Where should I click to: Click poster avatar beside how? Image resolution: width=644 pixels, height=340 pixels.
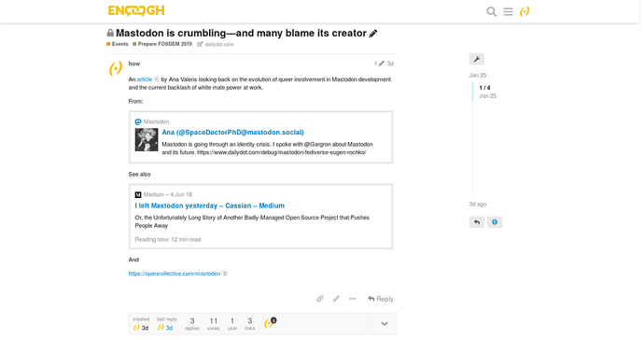116,68
